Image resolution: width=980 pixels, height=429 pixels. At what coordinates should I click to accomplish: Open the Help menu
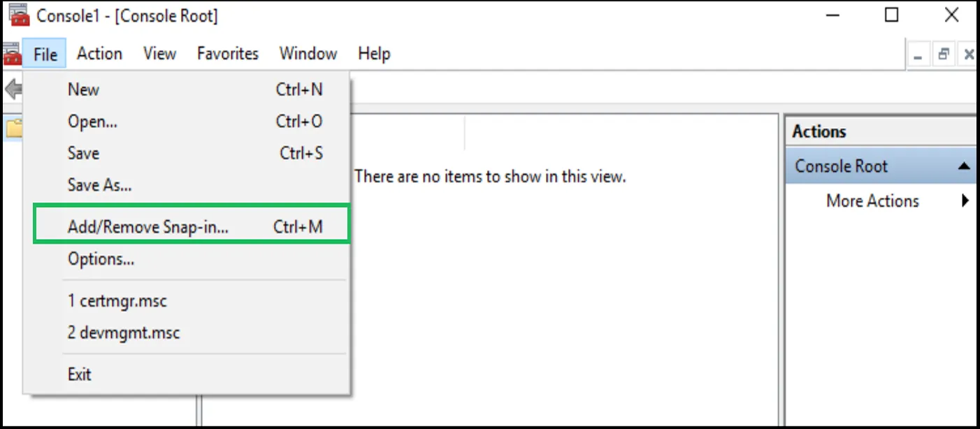click(374, 54)
